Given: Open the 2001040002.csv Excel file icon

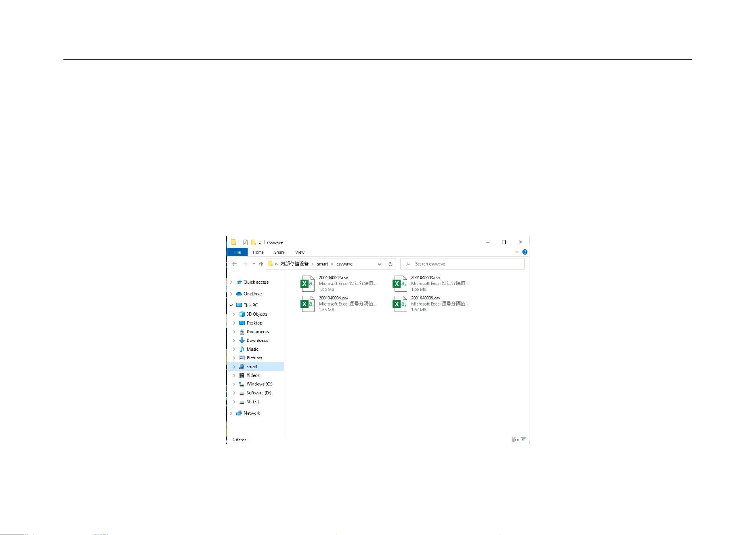Looking at the screenshot, I should coord(308,284).
